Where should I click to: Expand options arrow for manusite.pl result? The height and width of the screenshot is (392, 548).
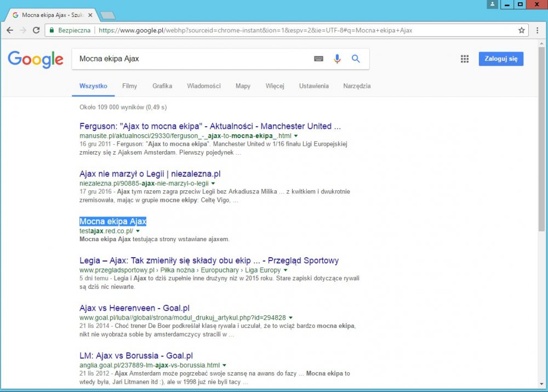tap(296, 135)
